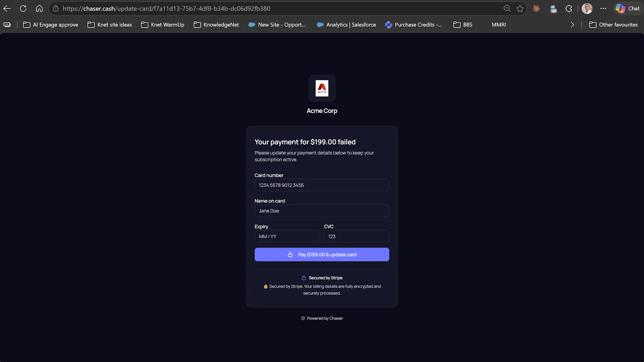The width and height of the screenshot is (644, 362).
Task: Toggle the favourites bar tab icon at left
Action: click(7, 25)
